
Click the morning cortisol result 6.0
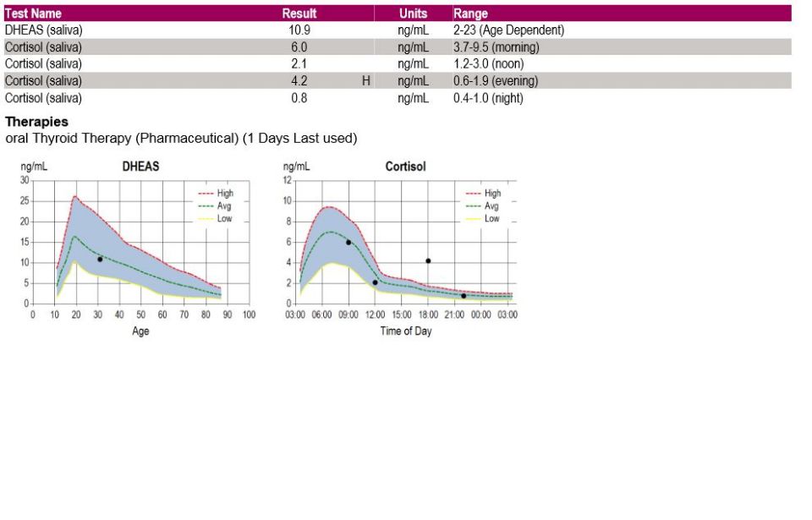pos(299,47)
